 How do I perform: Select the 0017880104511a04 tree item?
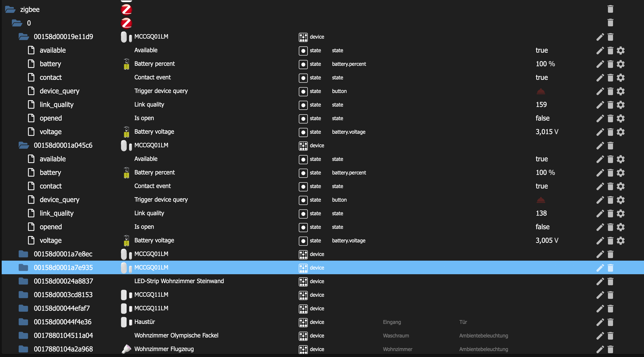[x=63, y=336]
